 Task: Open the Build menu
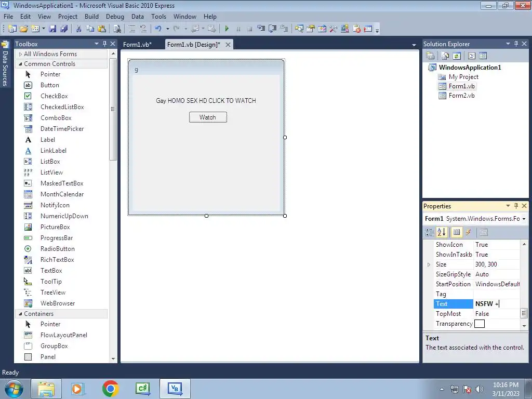[x=91, y=16]
